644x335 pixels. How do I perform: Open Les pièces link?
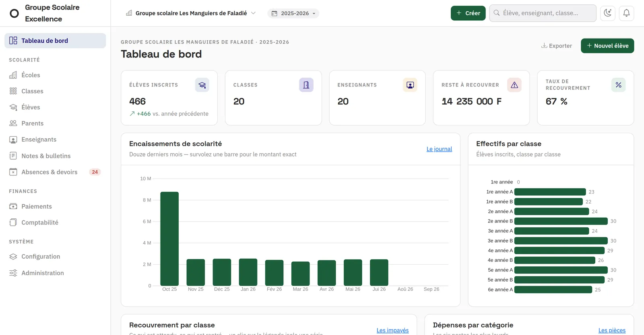(x=612, y=330)
